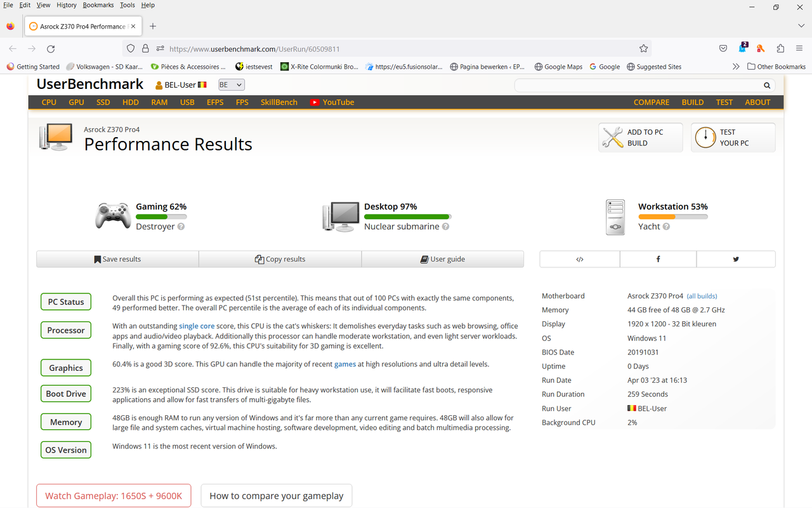Click the help icon next to Yacht

click(x=666, y=227)
